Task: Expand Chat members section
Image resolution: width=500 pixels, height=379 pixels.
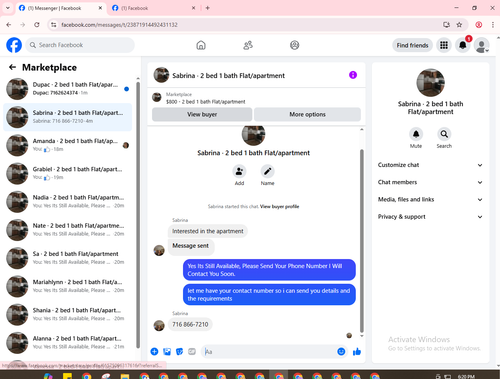Action: [430, 182]
